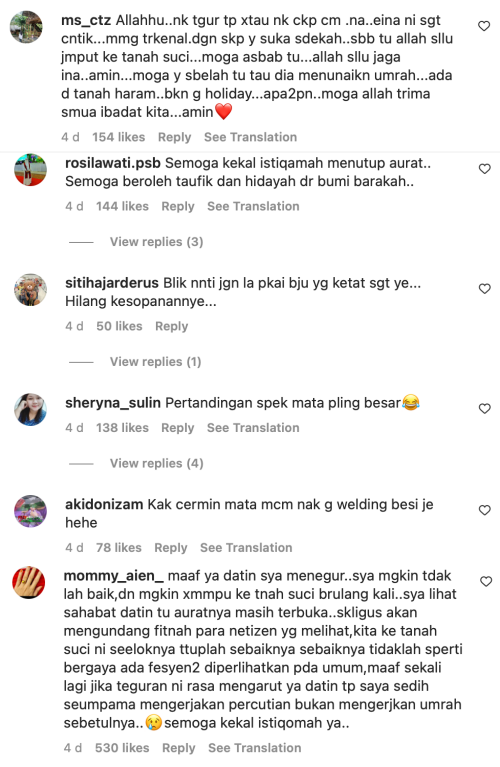The height and width of the screenshot is (767, 500).
Task: Expand View replies (4) under sheryna_sulin
Action: [x=156, y=463]
